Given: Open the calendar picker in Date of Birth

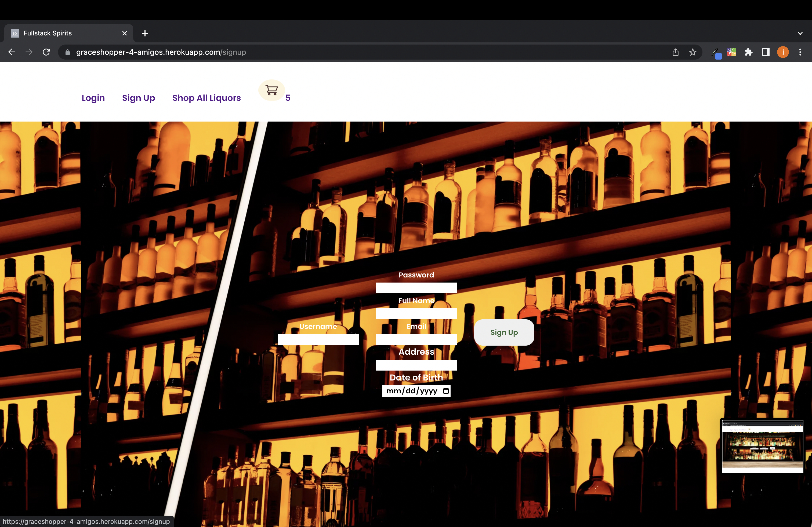Looking at the screenshot, I should coord(445,391).
